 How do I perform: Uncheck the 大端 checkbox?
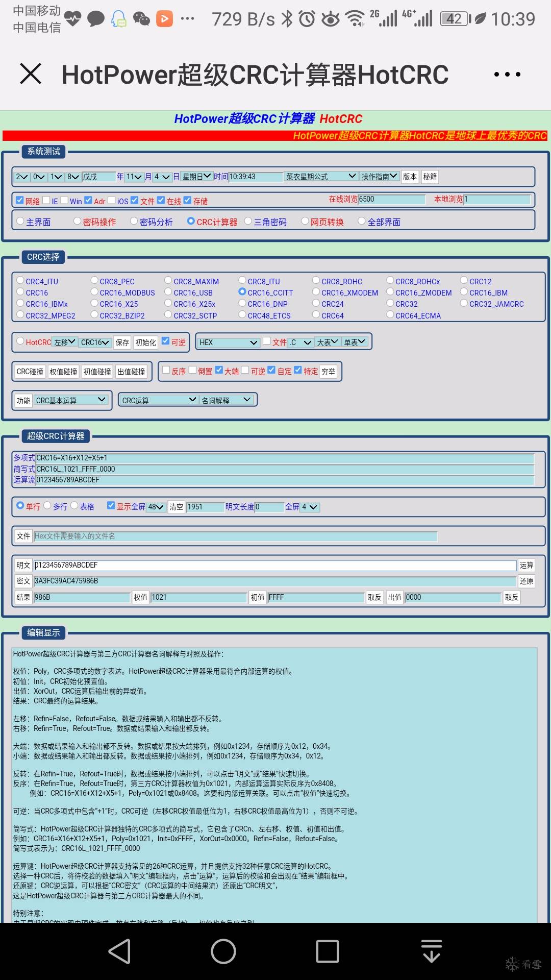click(x=219, y=370)
